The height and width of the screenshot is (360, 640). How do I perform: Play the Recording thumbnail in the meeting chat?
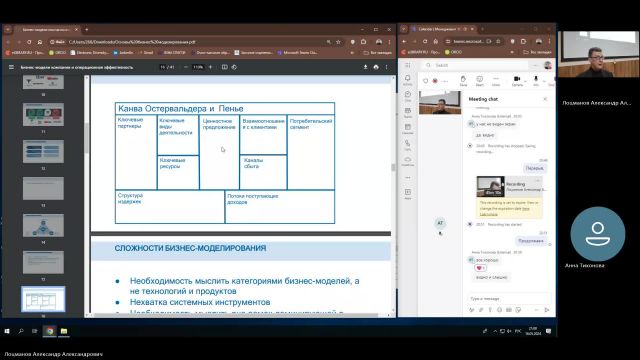[x=490, y=187]
